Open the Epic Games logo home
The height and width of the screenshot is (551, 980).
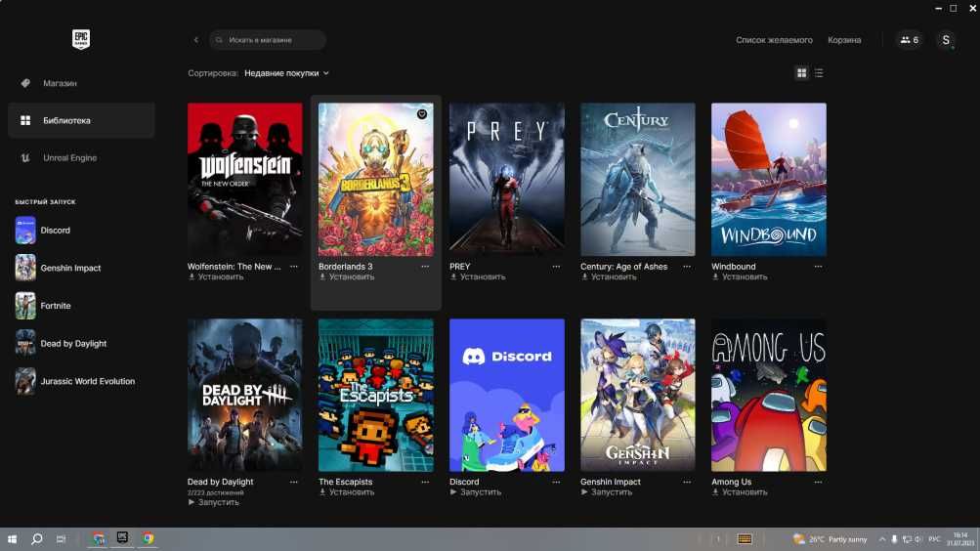coord(81,39)
